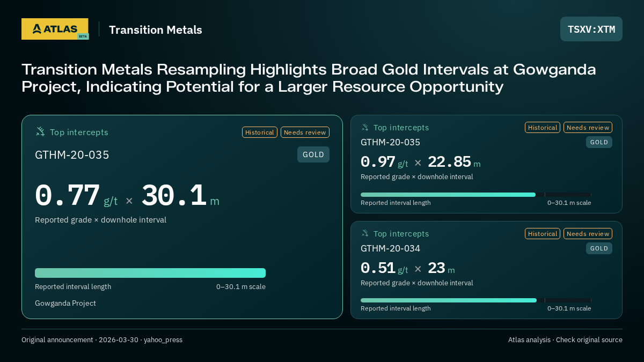This screenshot has width=644, height=362.
Task: Click the headline about Gowganda Project resampling
Action: [x=309, y=78]
